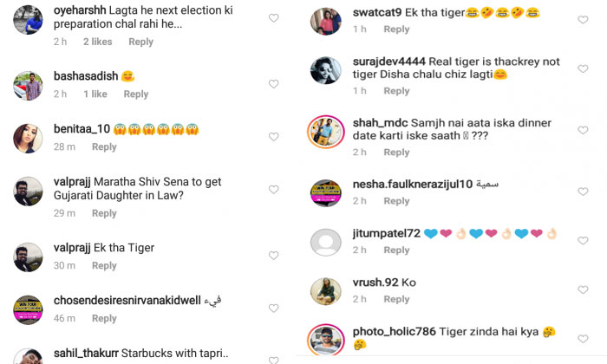Open the shah_mdc username profile
The height and width of the screenshot is (364, 607).
(379, 123)
